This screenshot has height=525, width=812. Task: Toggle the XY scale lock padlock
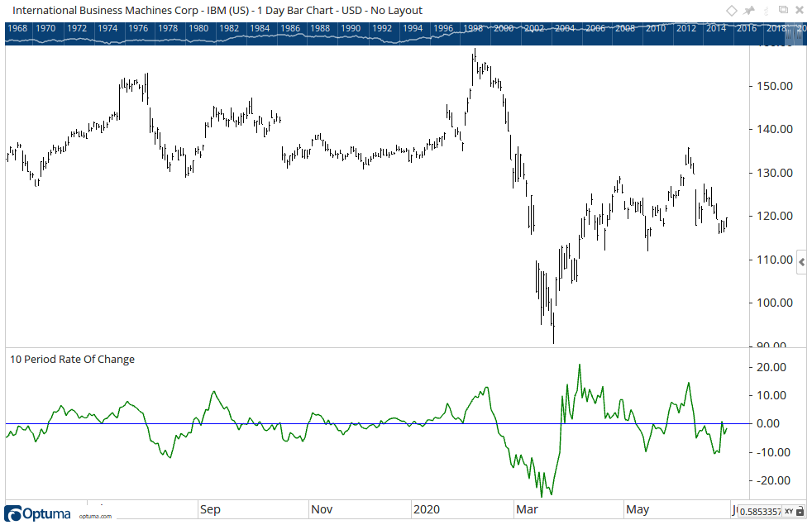click(800, 511)
